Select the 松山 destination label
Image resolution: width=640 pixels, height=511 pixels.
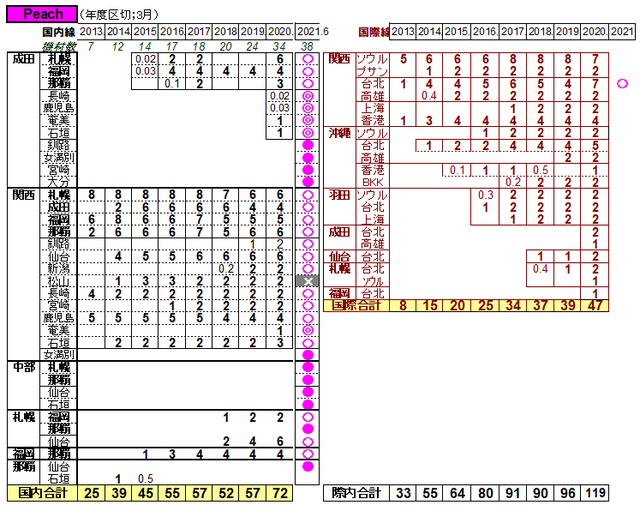pos(59,281)
